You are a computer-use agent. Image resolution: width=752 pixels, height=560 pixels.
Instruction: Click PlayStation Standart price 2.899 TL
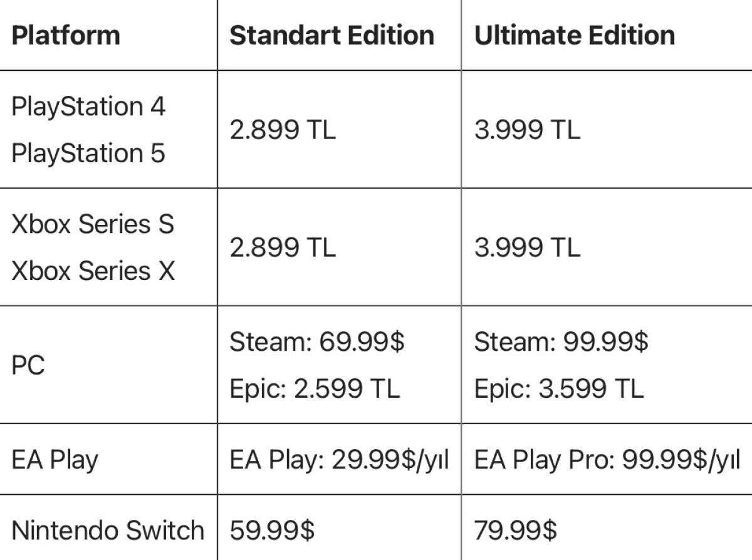pyautogui.click(x=283, y=130)
